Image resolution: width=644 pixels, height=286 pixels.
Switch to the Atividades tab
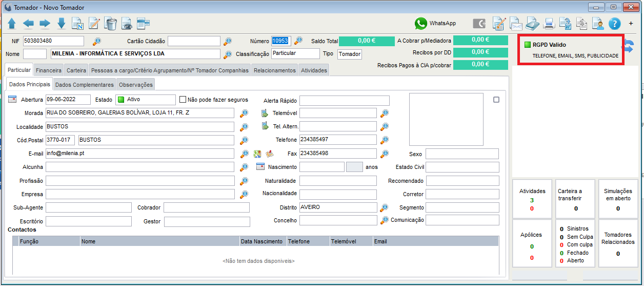point(314,70)
